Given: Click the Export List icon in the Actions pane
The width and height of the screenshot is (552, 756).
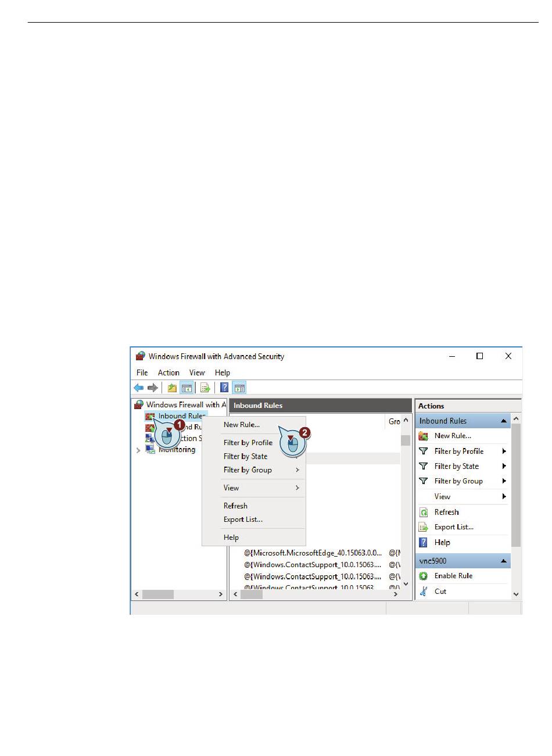Looking at the screenshot, I should pos(424,527).
